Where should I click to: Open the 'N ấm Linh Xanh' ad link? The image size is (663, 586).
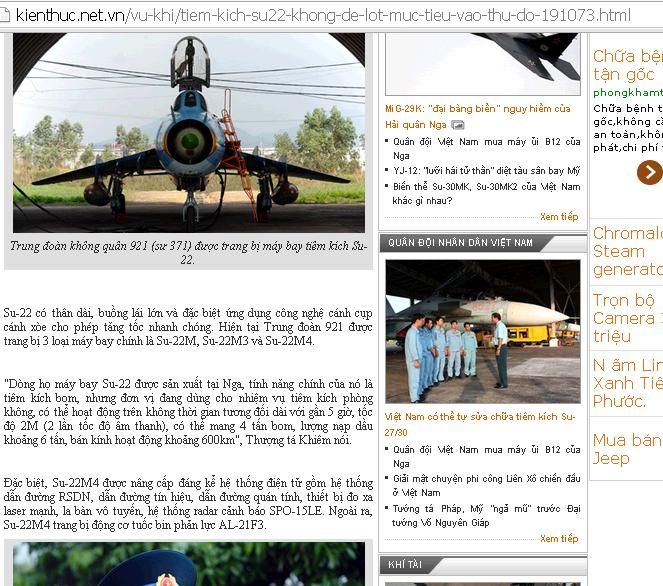pyautogui.click(x=627, y=383)
